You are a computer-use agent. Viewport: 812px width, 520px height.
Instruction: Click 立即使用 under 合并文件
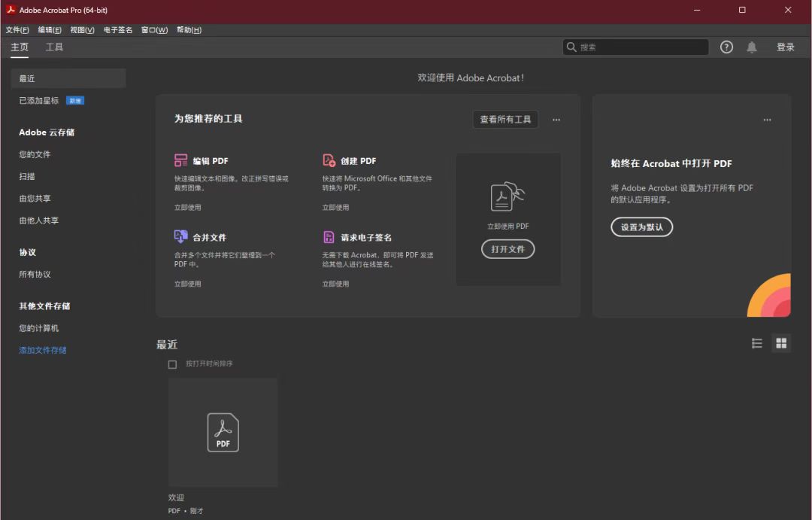click(187, 284)
